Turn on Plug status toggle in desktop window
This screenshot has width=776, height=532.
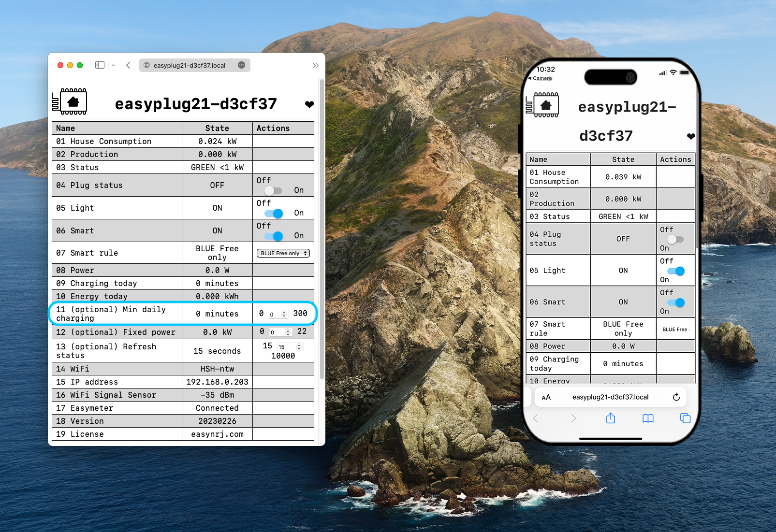pyautogui.click(x=273, y=190)
